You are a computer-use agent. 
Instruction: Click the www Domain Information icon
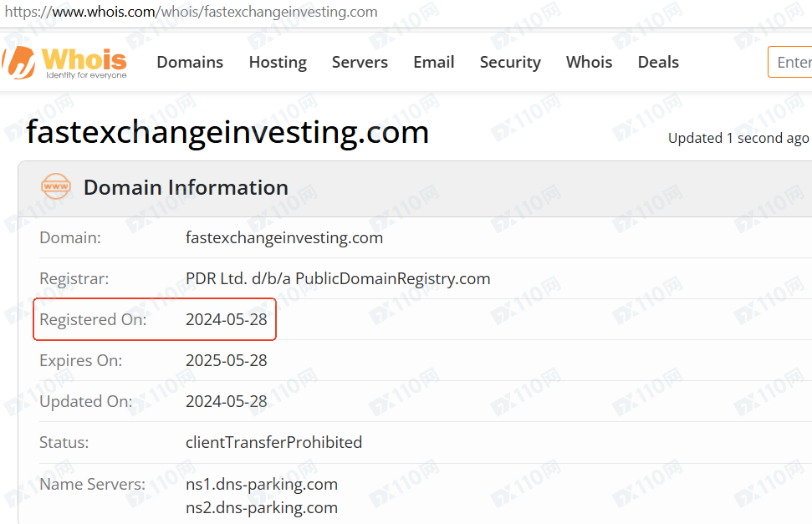pos(56,186)
